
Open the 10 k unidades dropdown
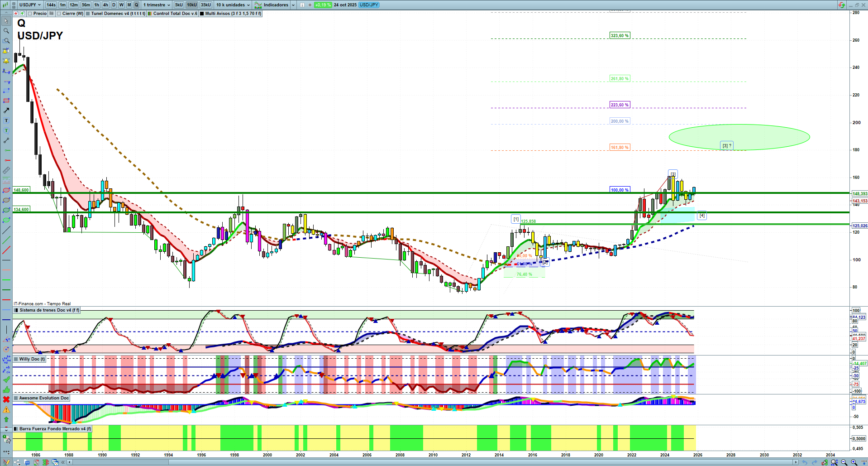233,5
